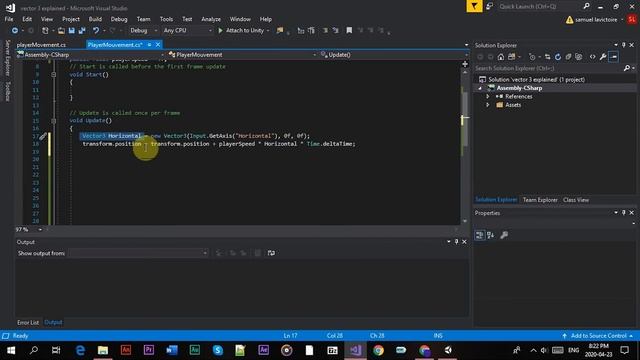Click the Search Solution Explorer field
This screenshot has width=640, height=360.
549,69
